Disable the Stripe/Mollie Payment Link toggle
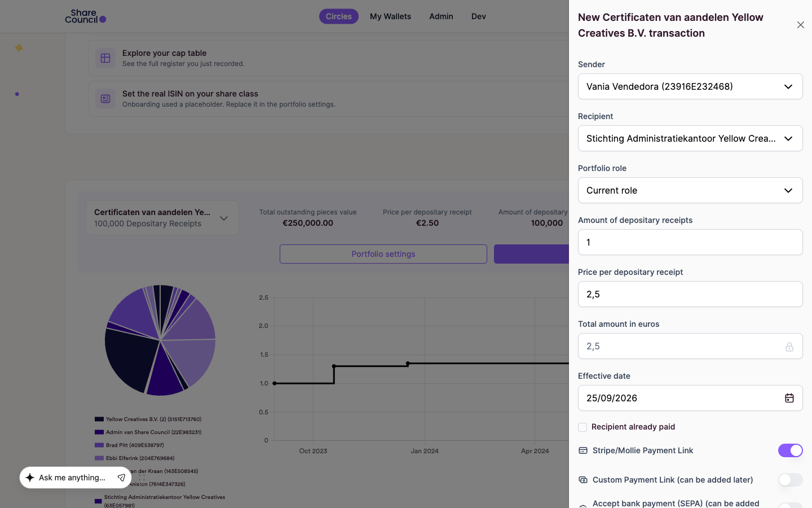812x508 pixels. pyautogui.click(x=791, y=450)
